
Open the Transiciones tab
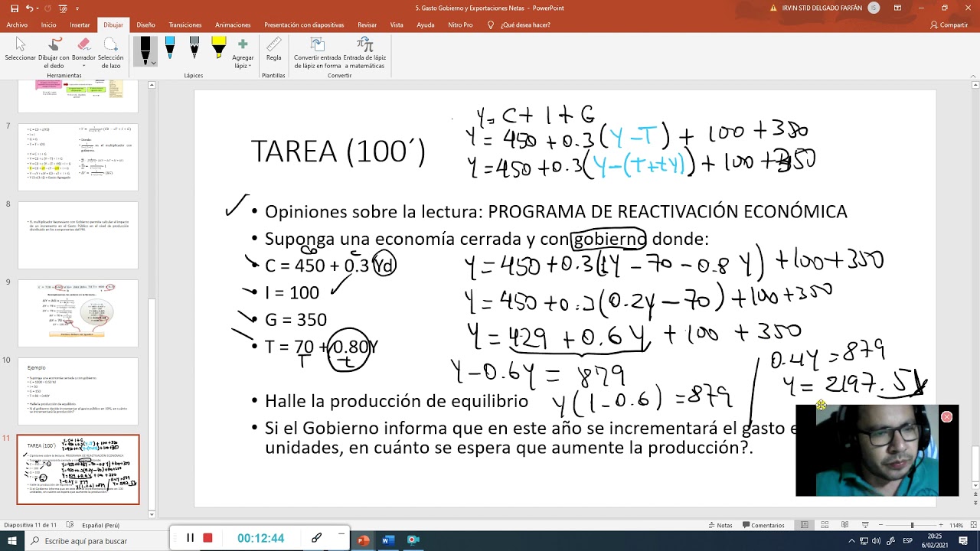185,24
